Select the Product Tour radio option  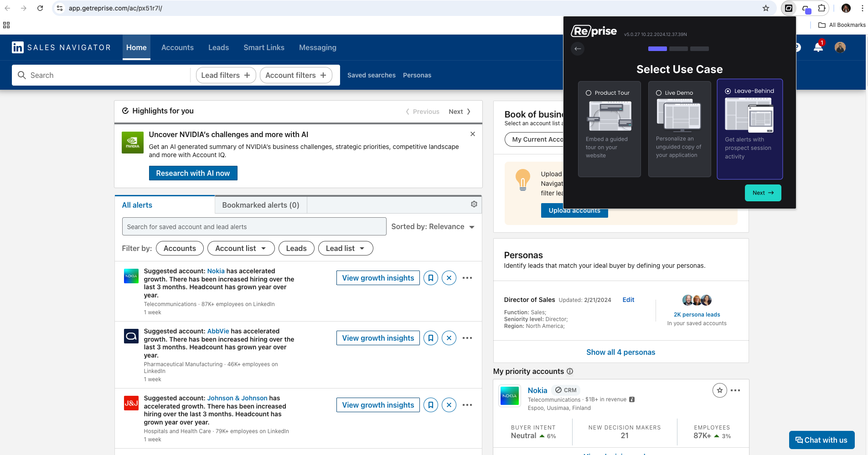[589, 93]
